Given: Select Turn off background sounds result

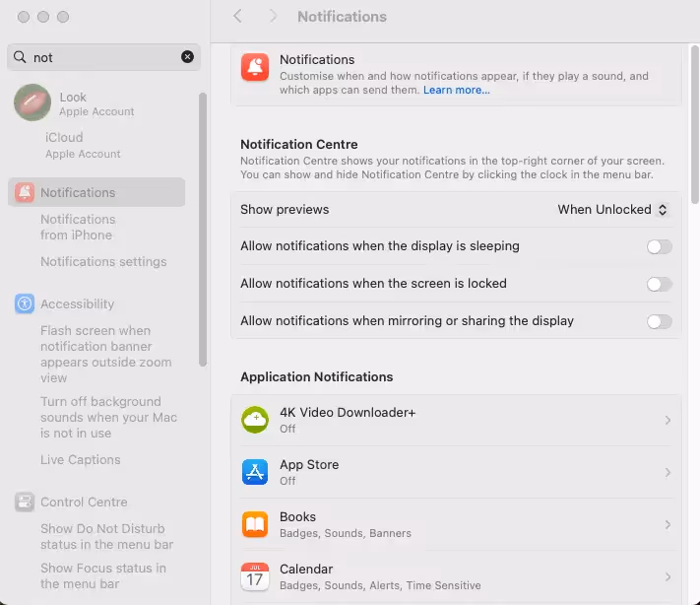Looking at the screenshot, I should [x=108, y=417].
